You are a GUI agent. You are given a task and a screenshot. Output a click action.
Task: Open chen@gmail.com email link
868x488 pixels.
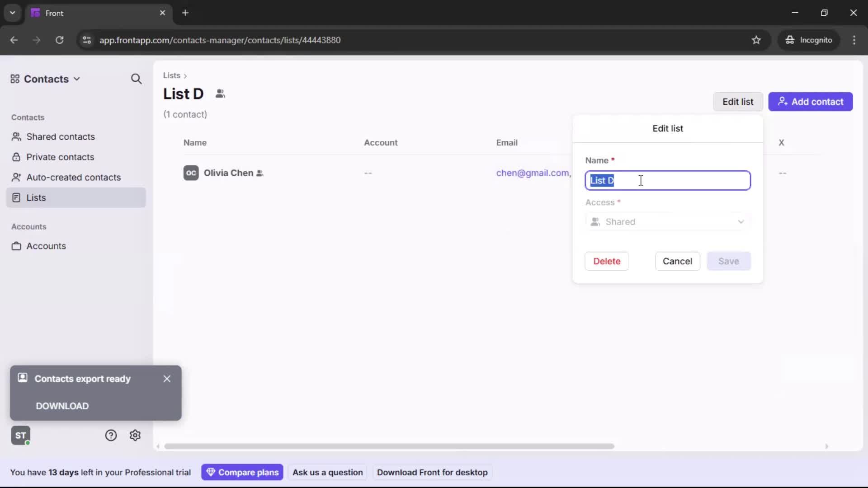pos(533,173)
